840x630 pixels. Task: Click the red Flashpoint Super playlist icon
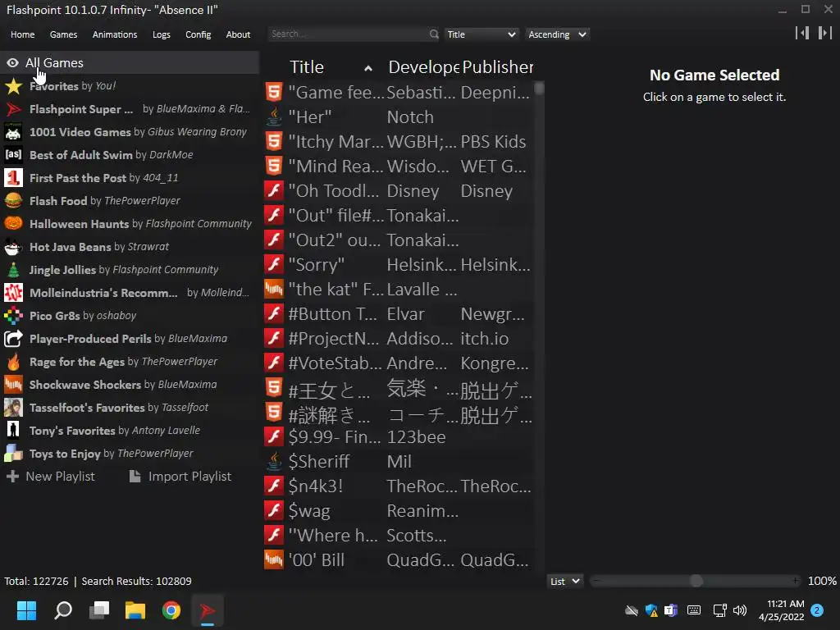tap(13, 109)
